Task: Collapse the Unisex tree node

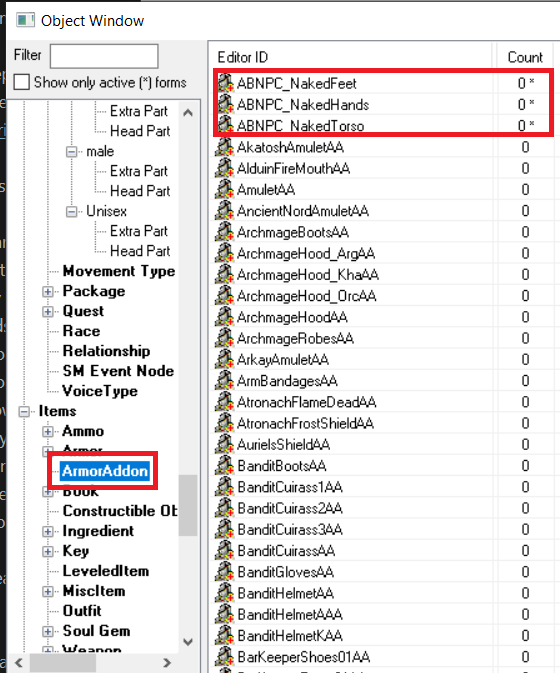Action: click(72, 212)
